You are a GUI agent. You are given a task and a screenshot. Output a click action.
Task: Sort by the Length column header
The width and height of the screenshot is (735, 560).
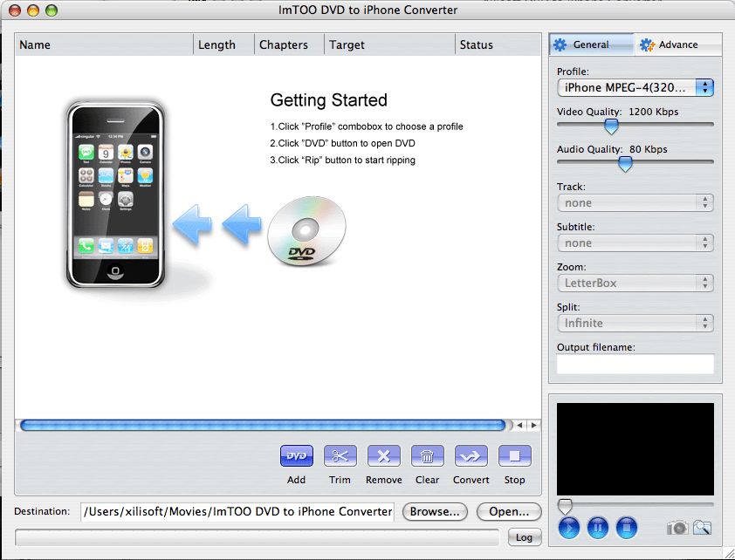coord(224,45)
